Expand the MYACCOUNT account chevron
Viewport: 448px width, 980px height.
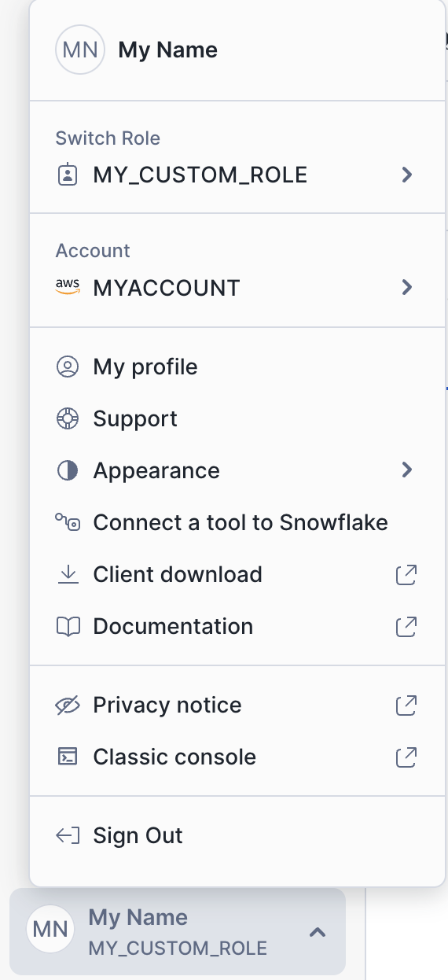pyautogui.click(x=406, y=287)
